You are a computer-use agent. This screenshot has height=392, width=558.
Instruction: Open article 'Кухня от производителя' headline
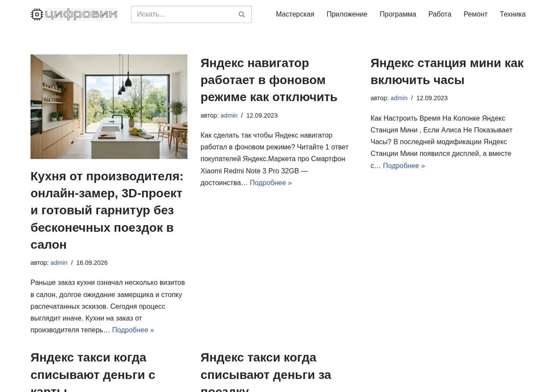coord(107,210)
